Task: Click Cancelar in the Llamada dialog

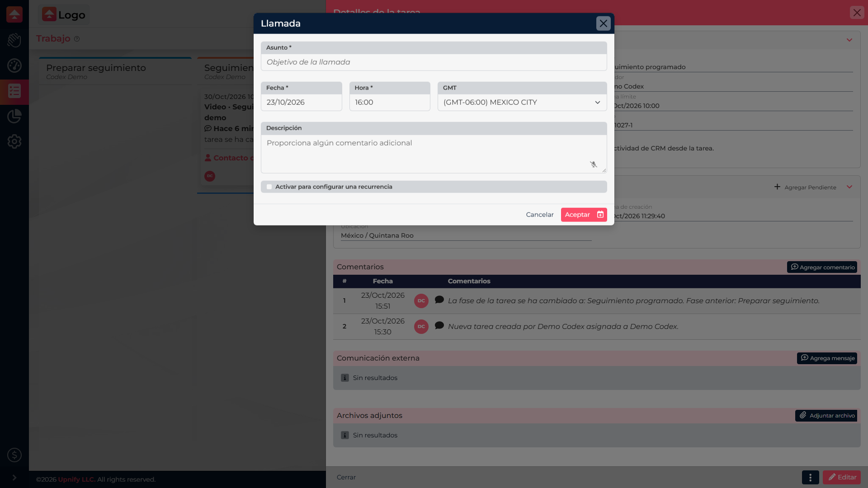Action: pyautogui.click(x=539, y=215)
